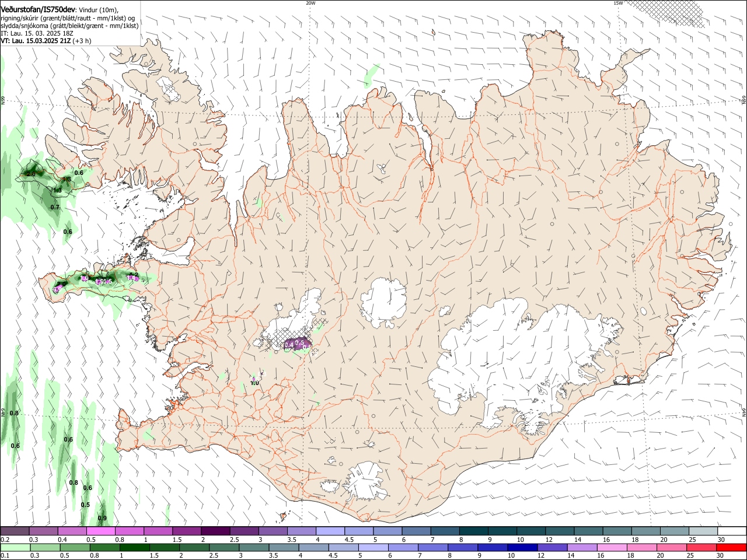Click the bold title "Veðurstofan/IS750dev"

pyautogui.click(x=37, y=9)
